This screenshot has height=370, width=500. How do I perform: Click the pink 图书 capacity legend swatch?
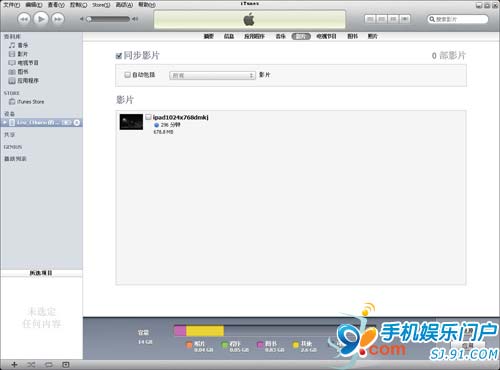260,345
